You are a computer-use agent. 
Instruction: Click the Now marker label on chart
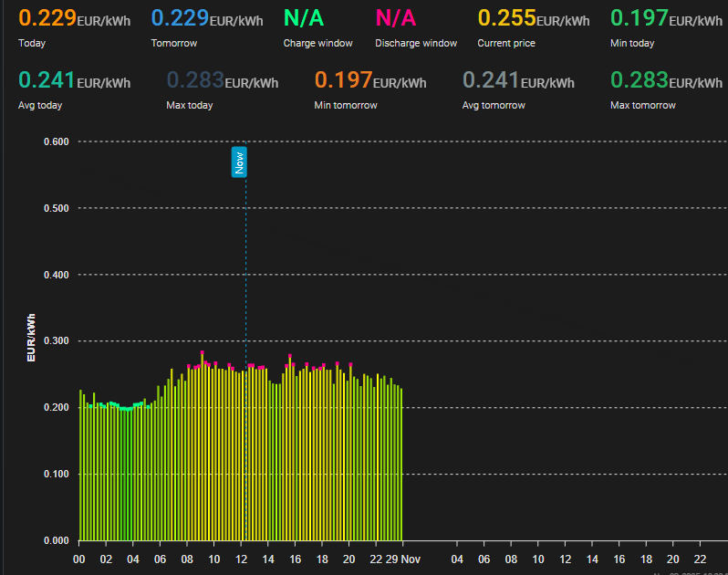point(239,162)
